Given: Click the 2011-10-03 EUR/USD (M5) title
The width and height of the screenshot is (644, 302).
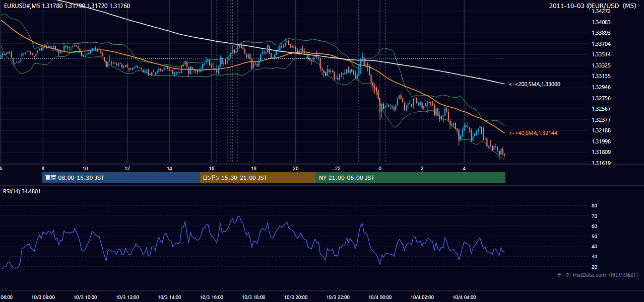Looking at the screenshot, I should pyautogui.click(x=593, y=6).
